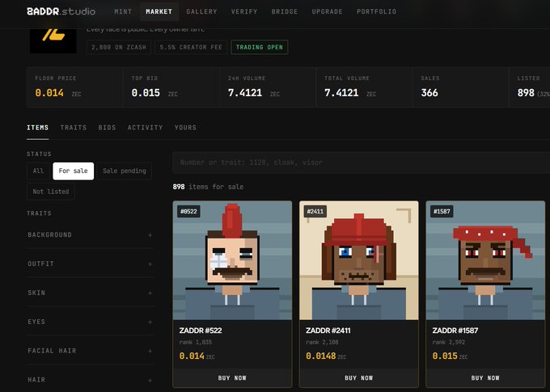Image resolution: width=550 pixels, height=392 pixels.
Task: Click the #2411 badge on the card
Action: click(315, 212)
